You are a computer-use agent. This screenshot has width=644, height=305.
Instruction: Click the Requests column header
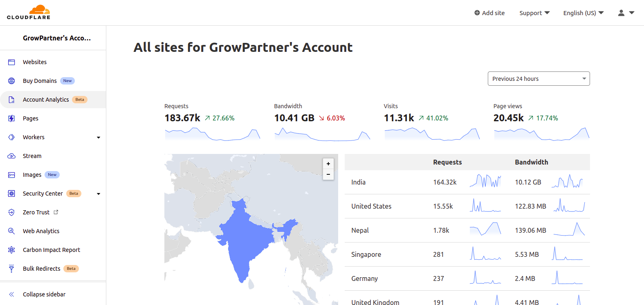[x=447, y=162]
